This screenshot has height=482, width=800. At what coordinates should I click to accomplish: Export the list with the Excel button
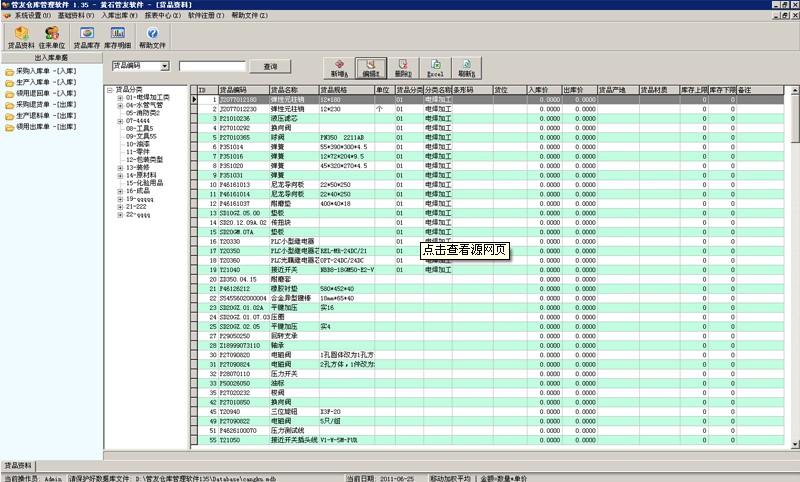click(435, 68)
